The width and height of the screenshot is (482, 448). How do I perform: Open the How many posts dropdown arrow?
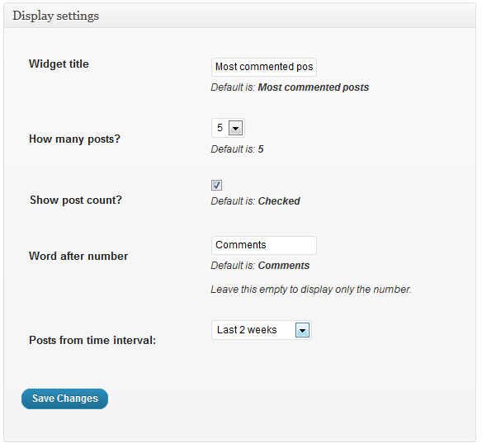(x=235, y=128)
